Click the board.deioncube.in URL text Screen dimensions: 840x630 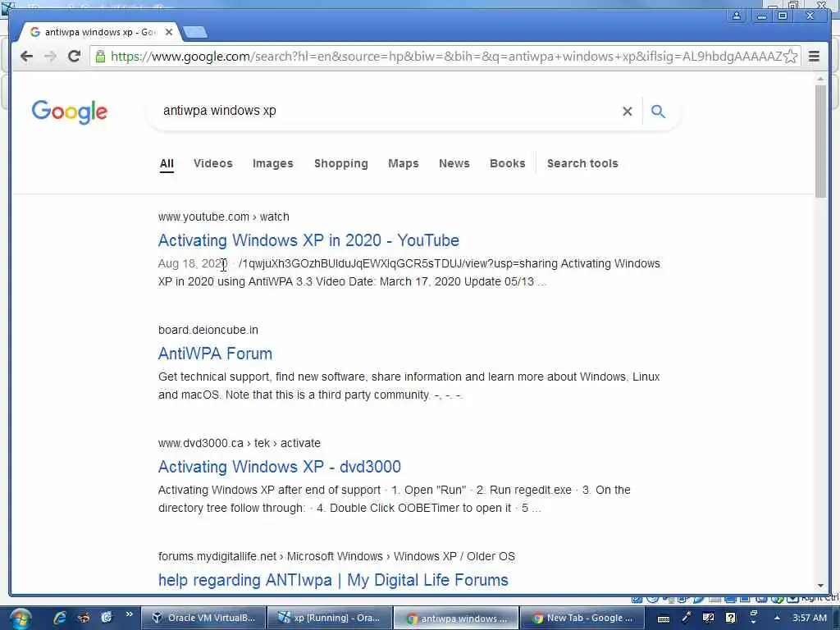pyautogui.click(x=208, y=330)
